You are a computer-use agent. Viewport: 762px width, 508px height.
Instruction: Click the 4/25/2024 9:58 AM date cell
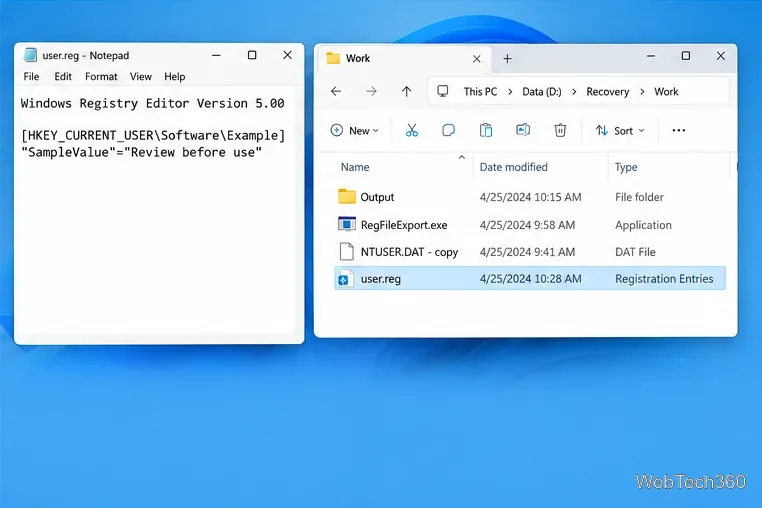[527, 225]
